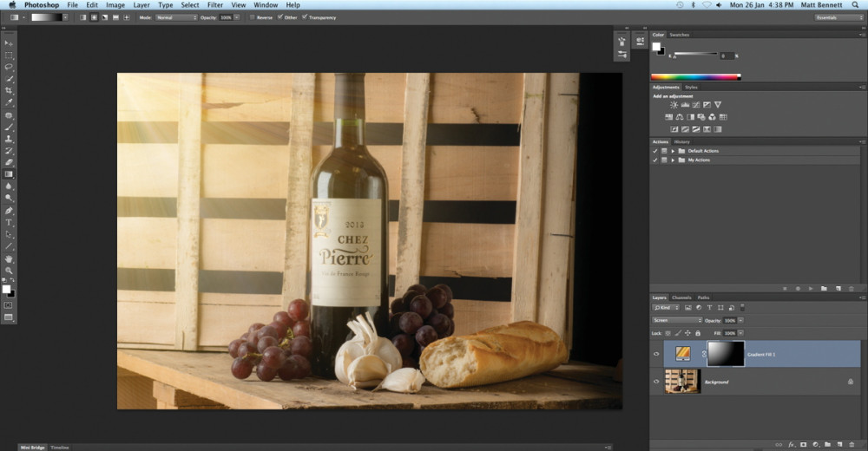
Task: Select the Crop tool
Action: pos(9,91)
